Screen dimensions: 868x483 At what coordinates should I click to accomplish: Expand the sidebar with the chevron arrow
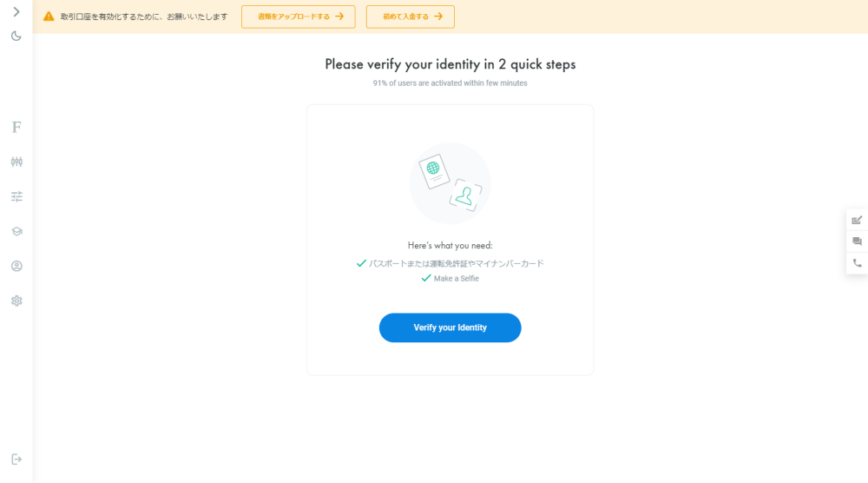tap(16, 11)
